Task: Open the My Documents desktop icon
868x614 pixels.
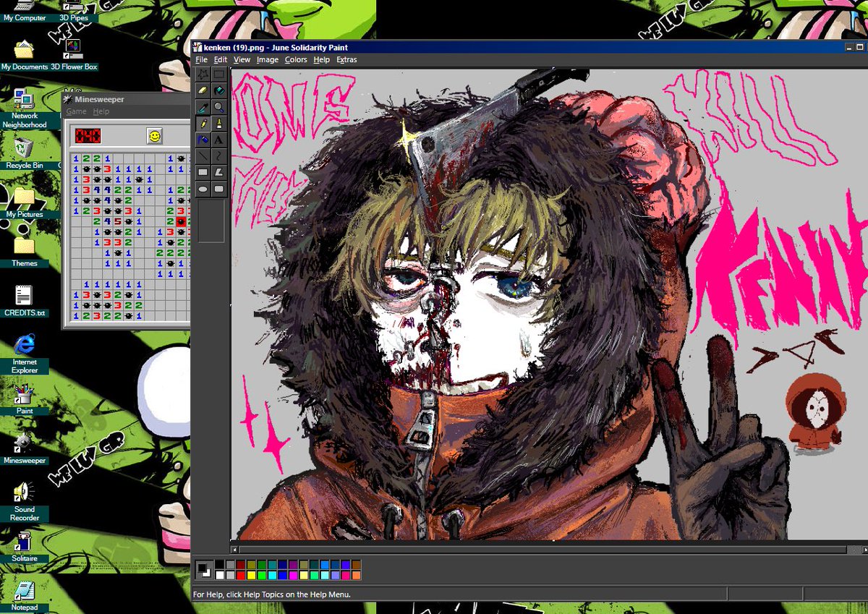Action: 24,55
